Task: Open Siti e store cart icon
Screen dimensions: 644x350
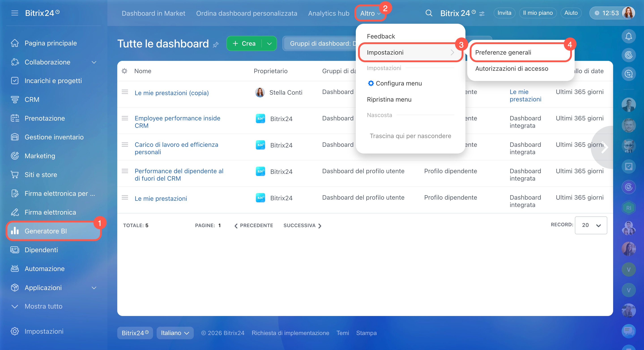Action: point(15,175)
